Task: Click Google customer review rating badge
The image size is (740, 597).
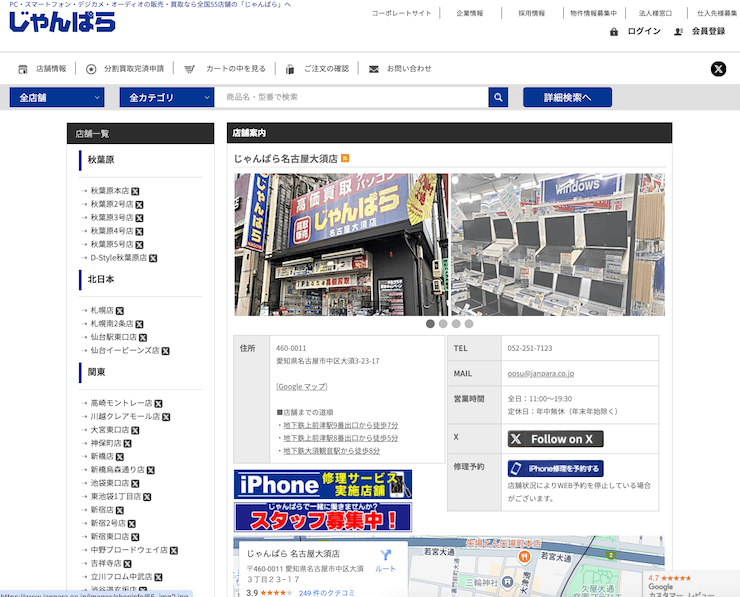Action: 691,584
